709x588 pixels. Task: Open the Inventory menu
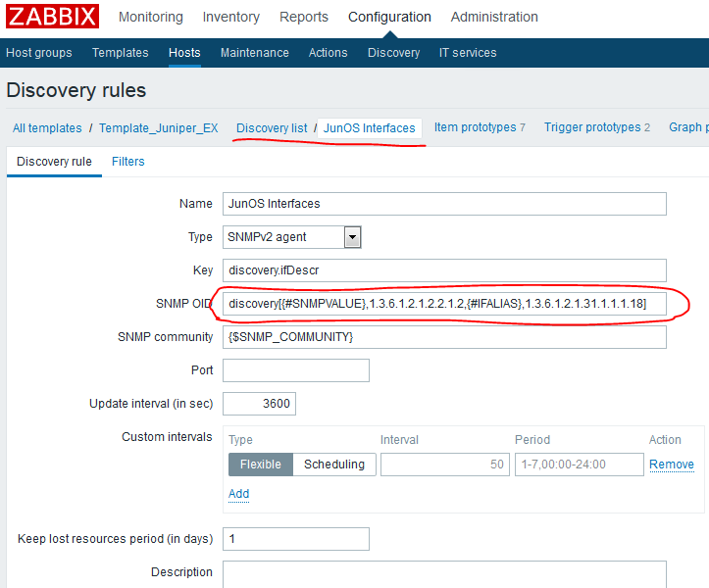point(230,17)
